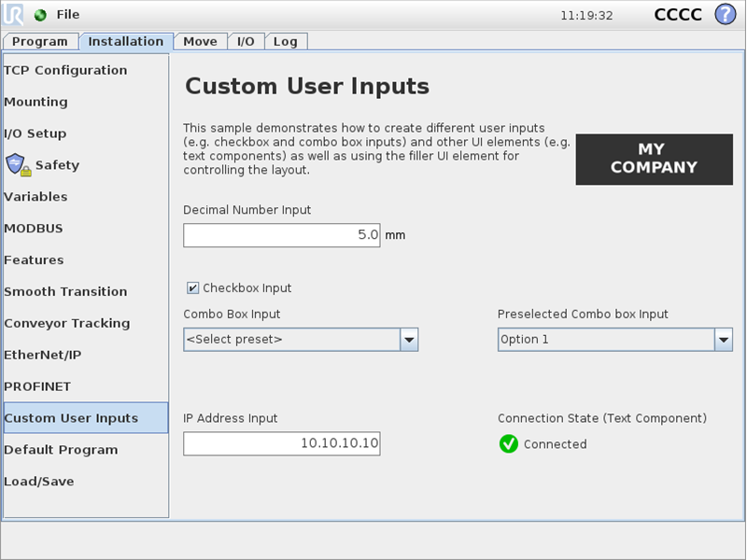Click the IP Address Input field
The height and width of the screenshot is (560, 747).
pyautogui.click(x=282, y=444)
